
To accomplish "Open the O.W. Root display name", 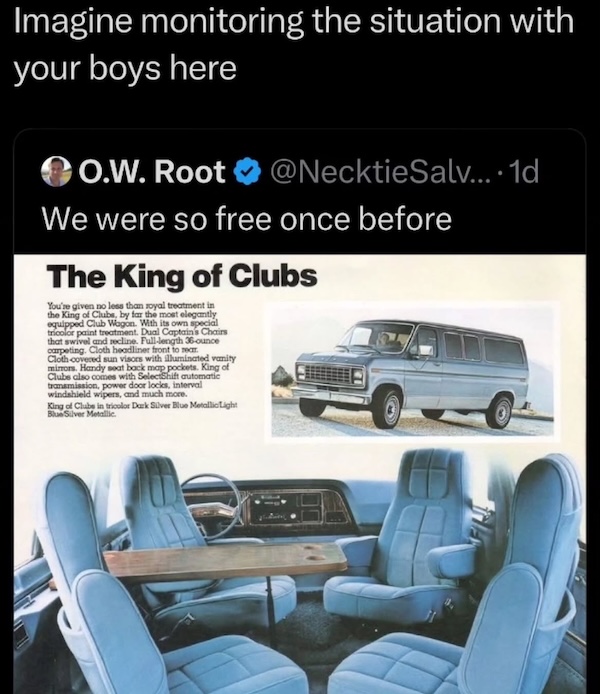I will 151,172.
